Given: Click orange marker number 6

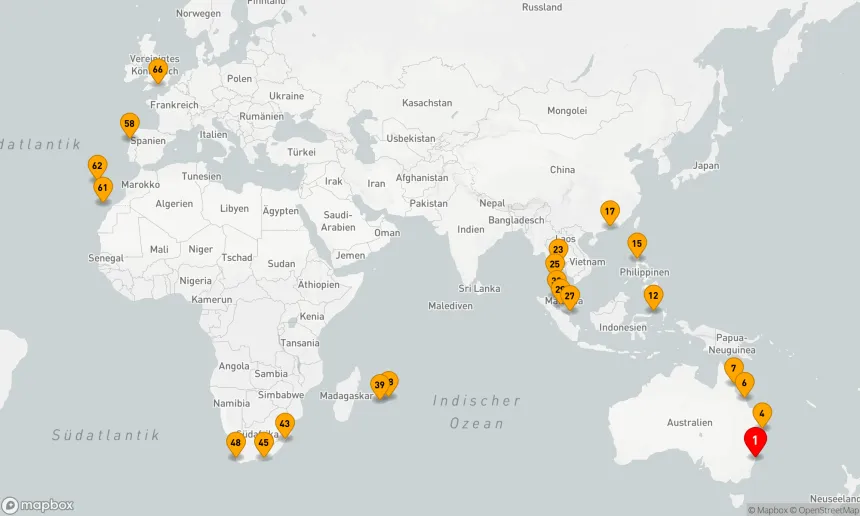Looking at the screenshot, I should [x=744, y=384].
